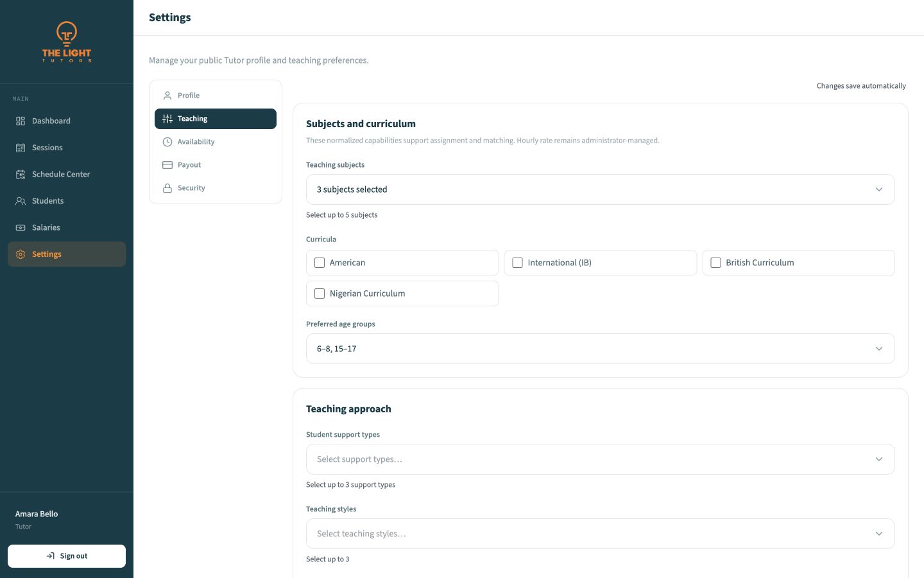Click the Sign out button

[x=67, y=556]
